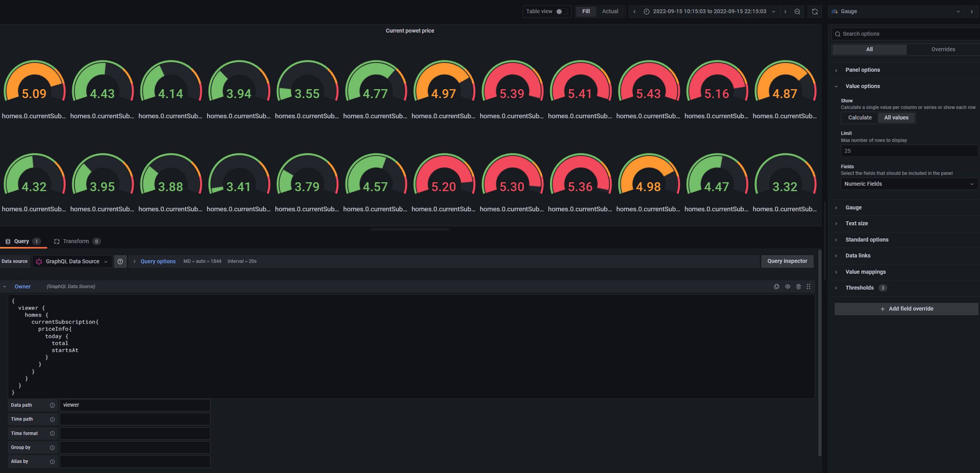Click the drag handle of Owner query
This screenshot has width=980, height=473.
click(809, 287)
